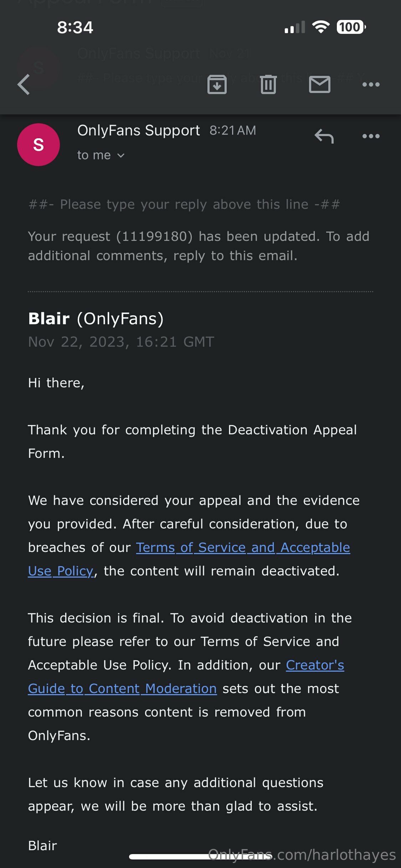
Task: Mark email as unread with the envelope icon
Action: (320, 84)
